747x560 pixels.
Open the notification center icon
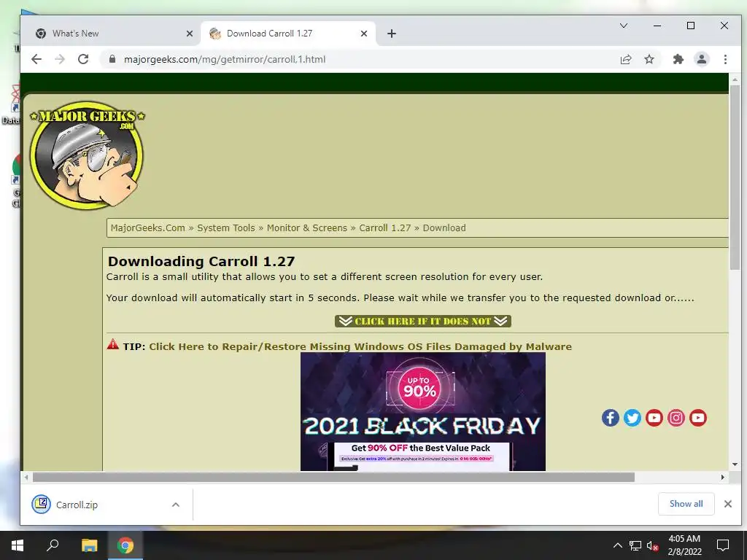pos(723,545)
